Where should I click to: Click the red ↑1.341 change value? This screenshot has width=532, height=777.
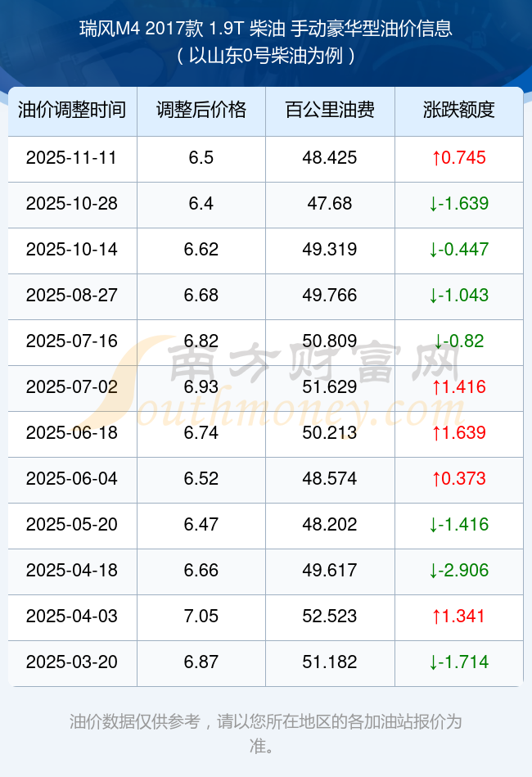coord(458,617)
